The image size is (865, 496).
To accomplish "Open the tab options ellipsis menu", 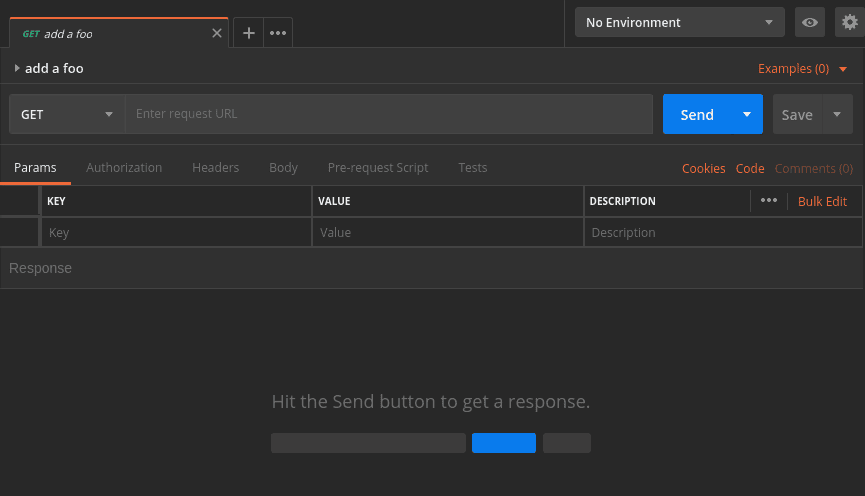I will [x=278, y=33].
